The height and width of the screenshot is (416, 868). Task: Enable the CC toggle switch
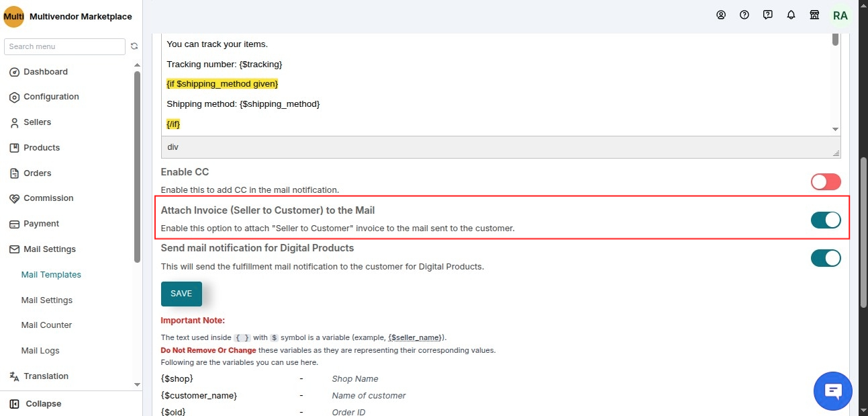coord(826,181)
